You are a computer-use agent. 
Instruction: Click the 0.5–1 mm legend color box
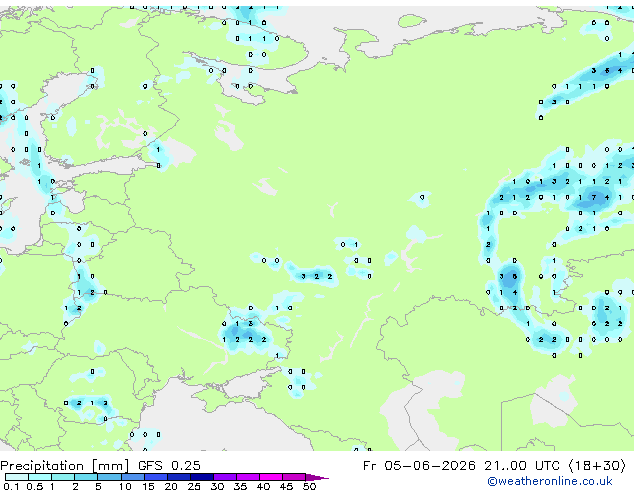click(40, 477)
